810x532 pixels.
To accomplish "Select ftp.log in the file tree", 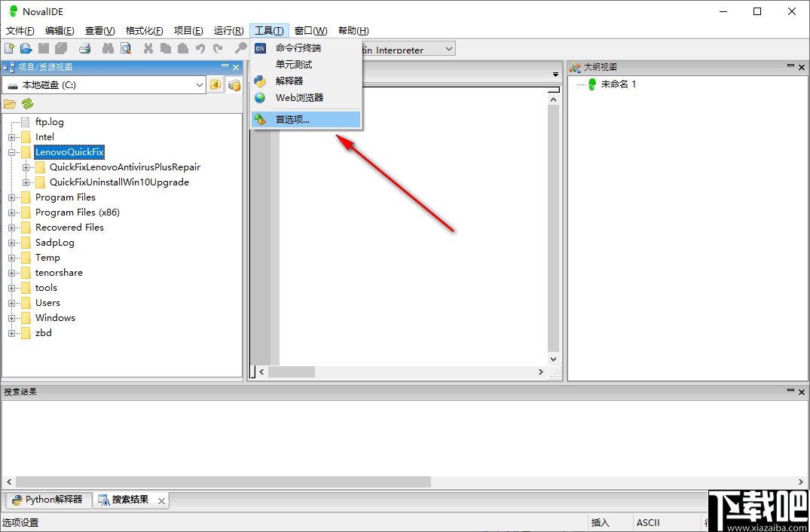I will click(50, 122).
